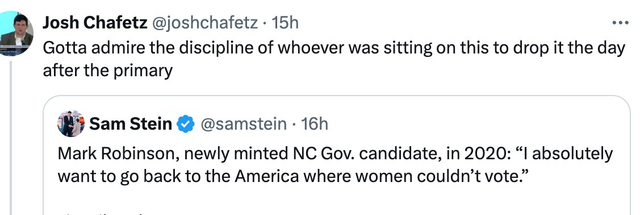Open Josh Chafetz display name link
Viewport: 644px width, 215px height.
point(95,23)
